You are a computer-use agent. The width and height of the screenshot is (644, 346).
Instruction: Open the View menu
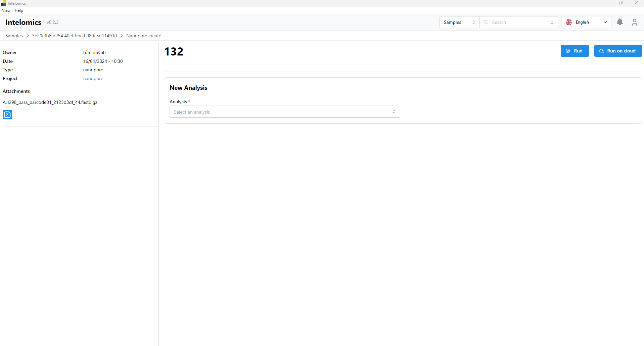pyautogui.click(x=6, y=10)
